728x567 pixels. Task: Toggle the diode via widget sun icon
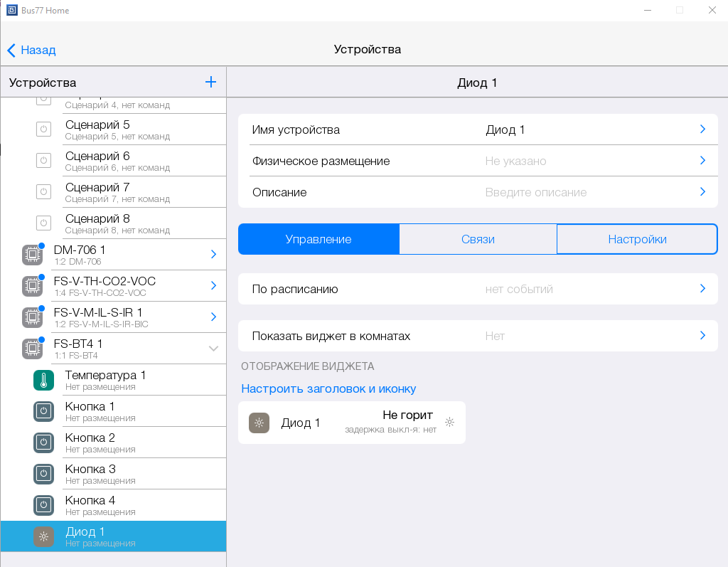click(449, 422)
